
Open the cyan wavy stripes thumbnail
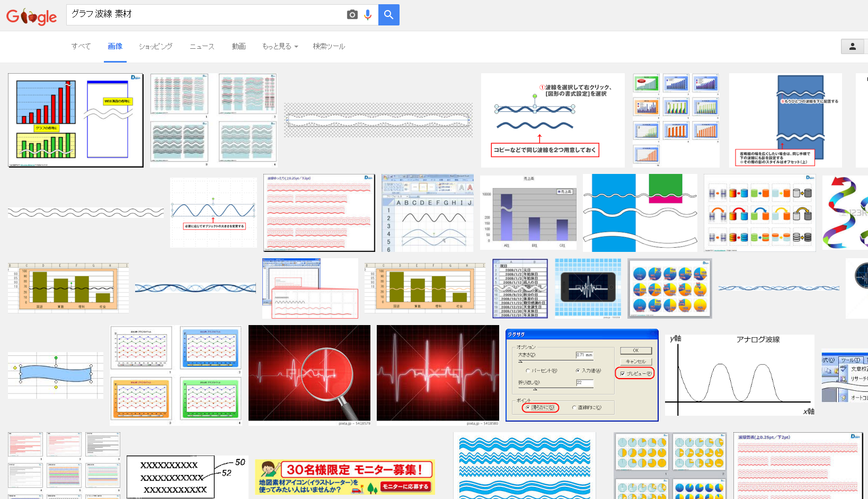pos(525,466)
